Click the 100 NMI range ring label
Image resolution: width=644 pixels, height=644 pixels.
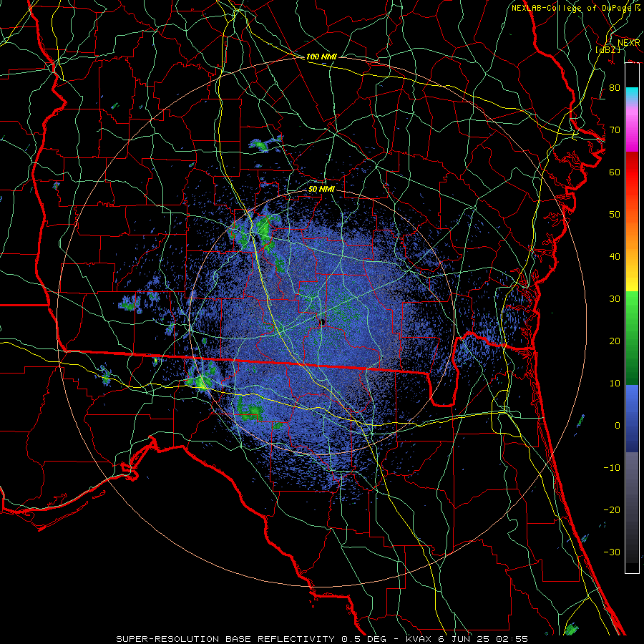[x=321, y=57]
